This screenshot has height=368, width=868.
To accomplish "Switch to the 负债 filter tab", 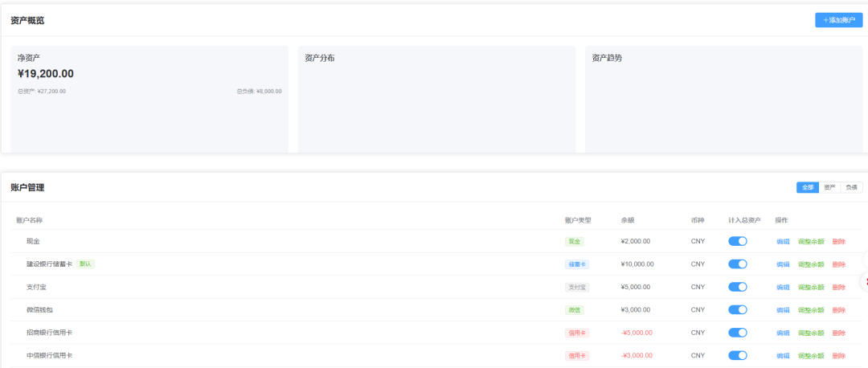I will [x=851, y=187].
